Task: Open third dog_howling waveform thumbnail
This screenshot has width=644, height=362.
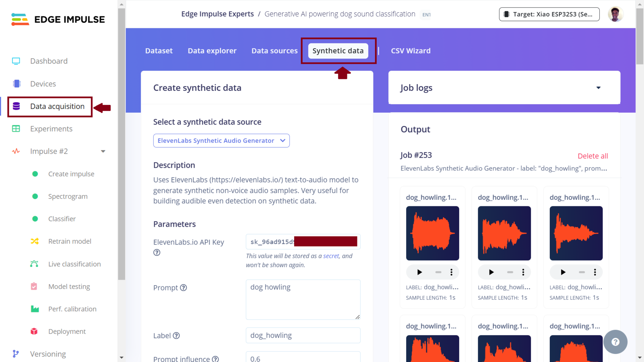Action: (x=576, y=233)
